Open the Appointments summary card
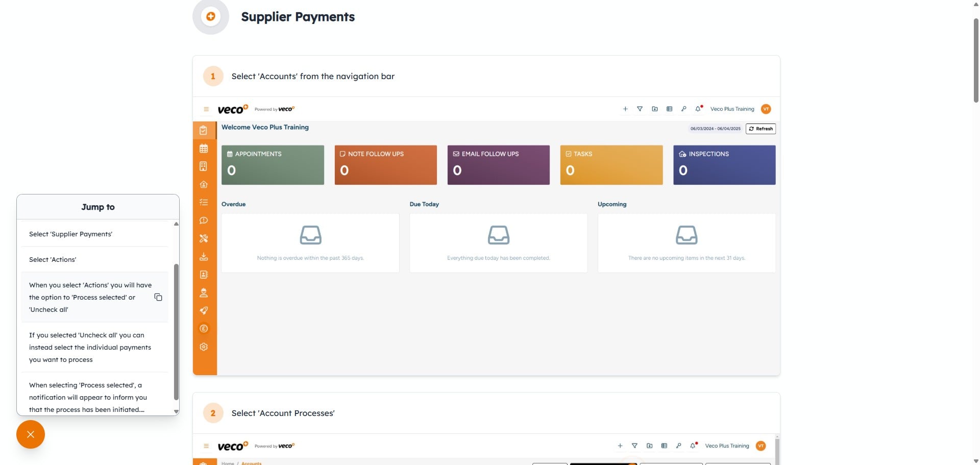The width and height of the screenshot is (980, 465). [273, 165]
